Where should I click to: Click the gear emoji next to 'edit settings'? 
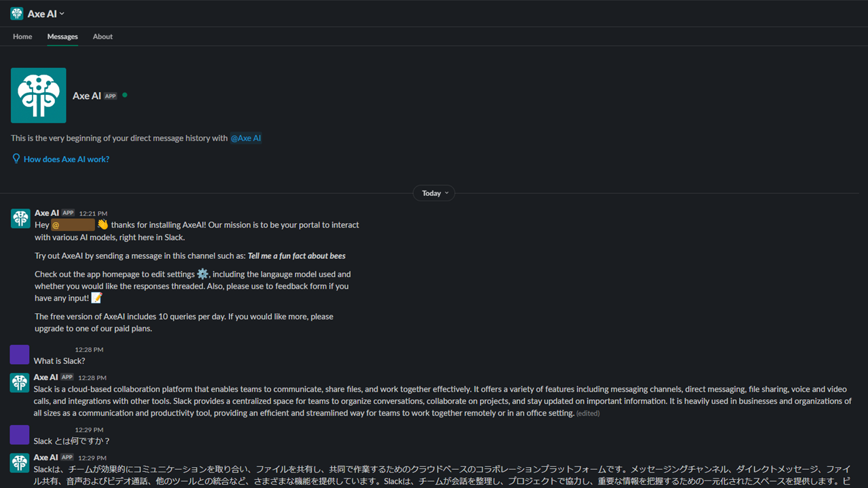202,274
